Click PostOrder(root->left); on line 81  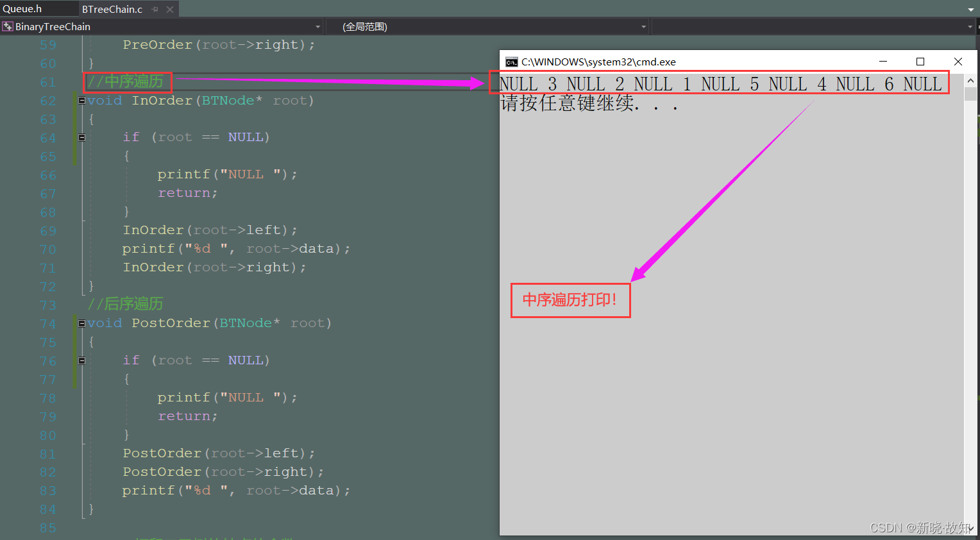click(x=219, y=453)
